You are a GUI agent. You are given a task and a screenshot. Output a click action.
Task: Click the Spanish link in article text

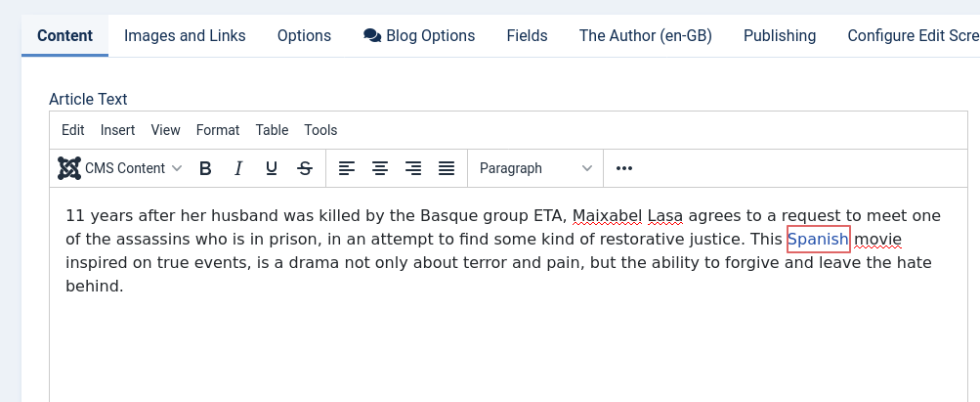pos(818,240)
